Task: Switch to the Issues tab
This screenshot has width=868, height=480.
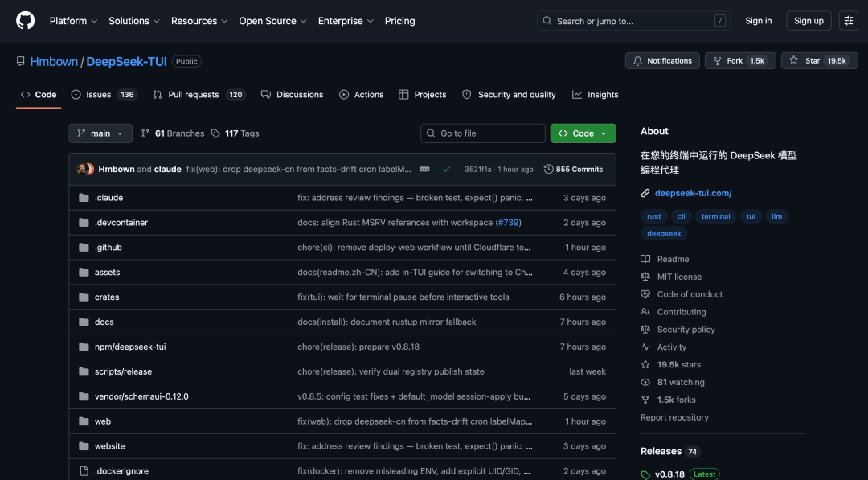Action: (x=104, y=95)
